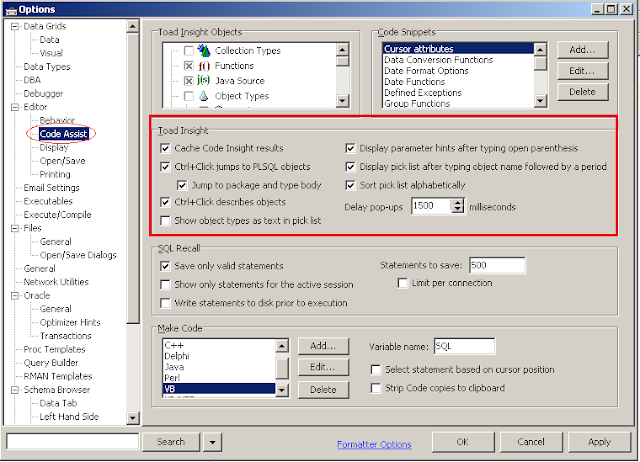640x462 pixels.
Task: Click the Object Types icon
Action: (203, 96)
